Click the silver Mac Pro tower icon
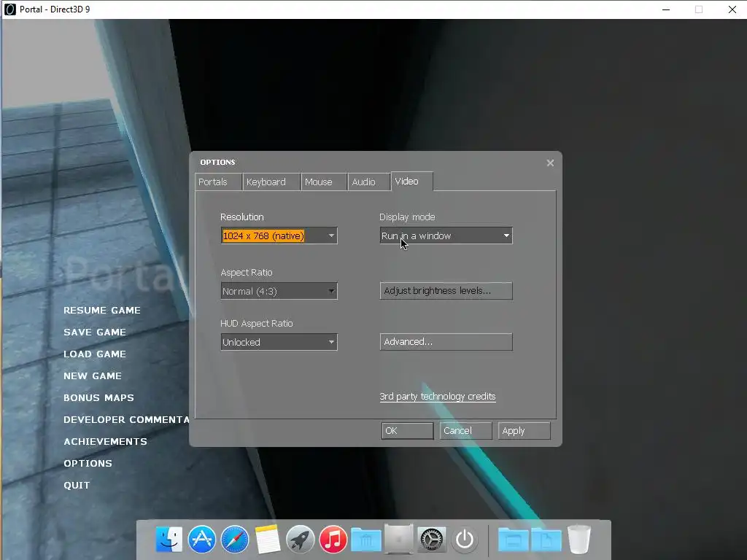The width and height of the screenshot is (747, 560). pyautogui.click(x=399, y=540)
